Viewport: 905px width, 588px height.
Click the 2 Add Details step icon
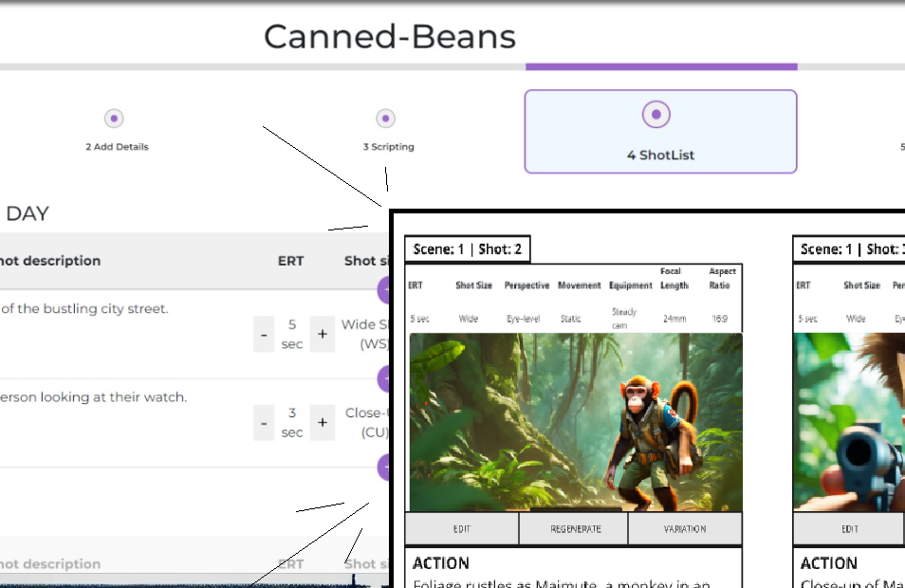tap(114, 119)
